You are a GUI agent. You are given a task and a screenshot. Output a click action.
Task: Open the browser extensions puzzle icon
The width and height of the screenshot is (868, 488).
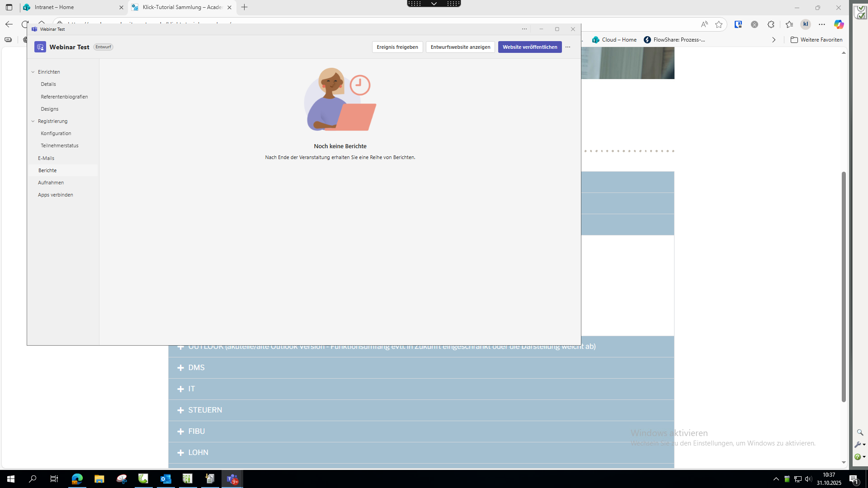771,24
